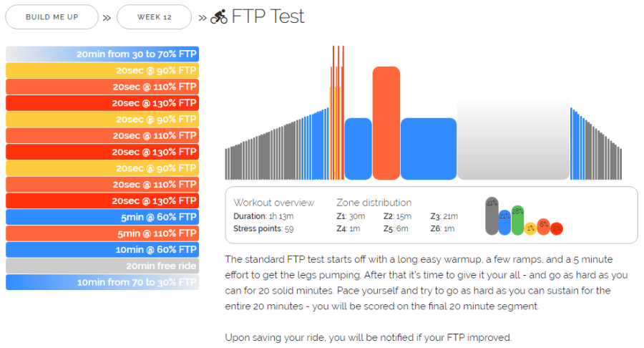Click the tall orange 5-minute block in chart
Viewport: 644px width, 348px height.
pyautogui.click(x=386, y=122)
